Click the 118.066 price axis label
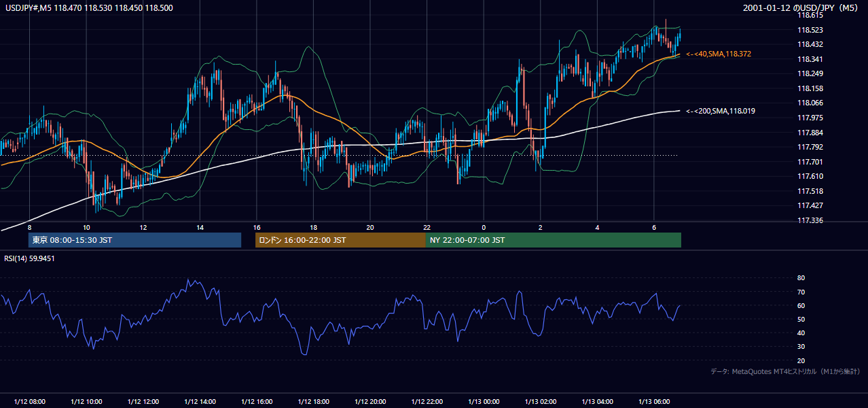Viewport: 868px width, 408px height. pos(810,103)
